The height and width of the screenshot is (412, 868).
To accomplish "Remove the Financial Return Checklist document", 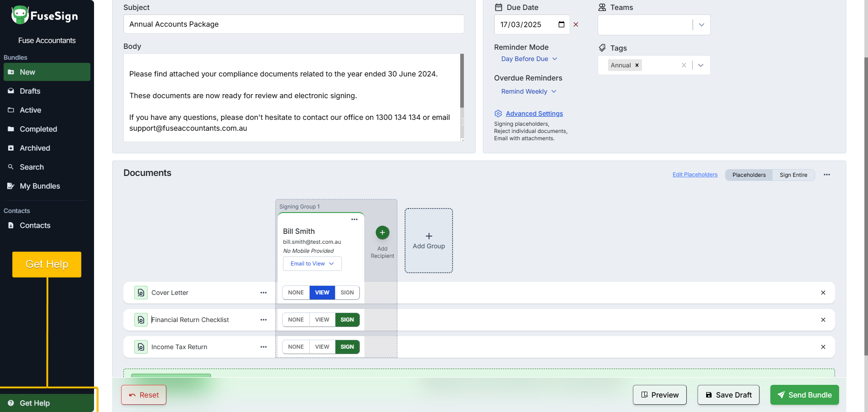I will point(823,320).
